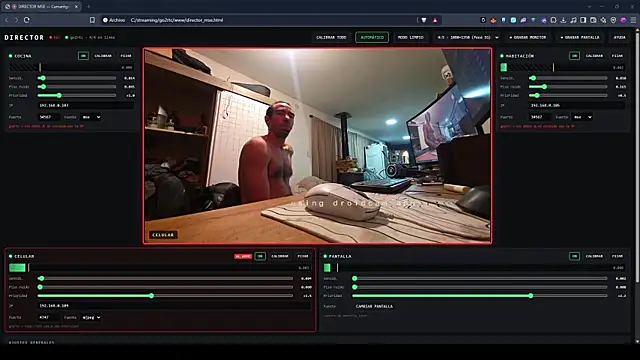Open the first extension icon after address bar
This screenshot has height=360, width=640.
click(483, 20)
